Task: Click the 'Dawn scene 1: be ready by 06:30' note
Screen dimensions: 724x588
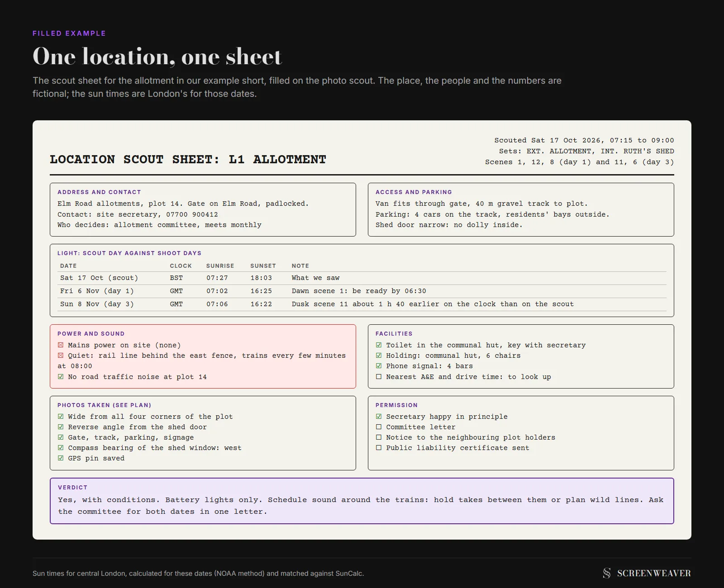Action: pos(359,291)
